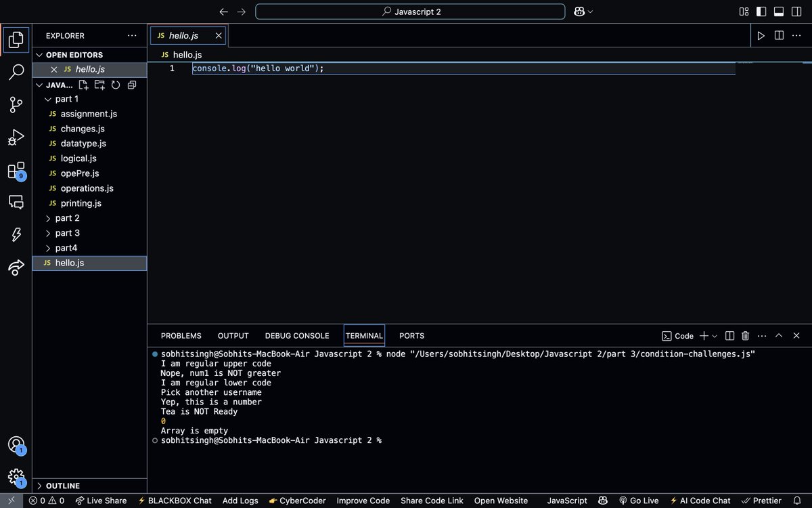Click the New File icon in explorer header

coord(83,85)
